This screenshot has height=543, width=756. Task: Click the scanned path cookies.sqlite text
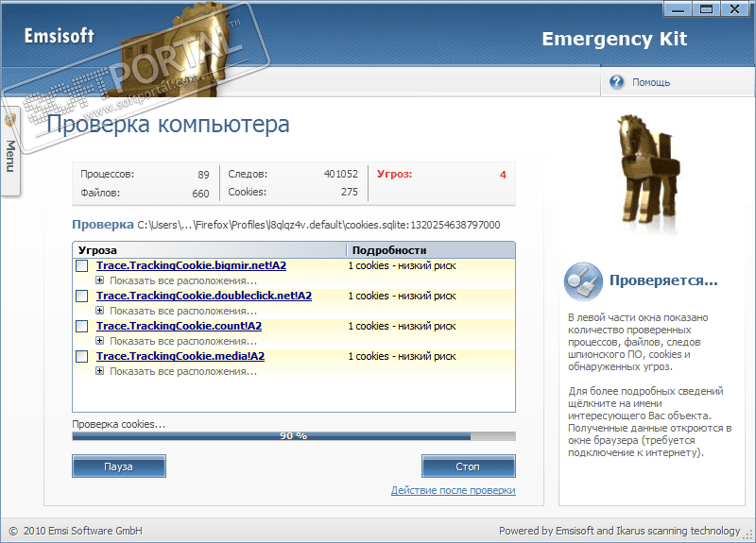tap(318, 225)
